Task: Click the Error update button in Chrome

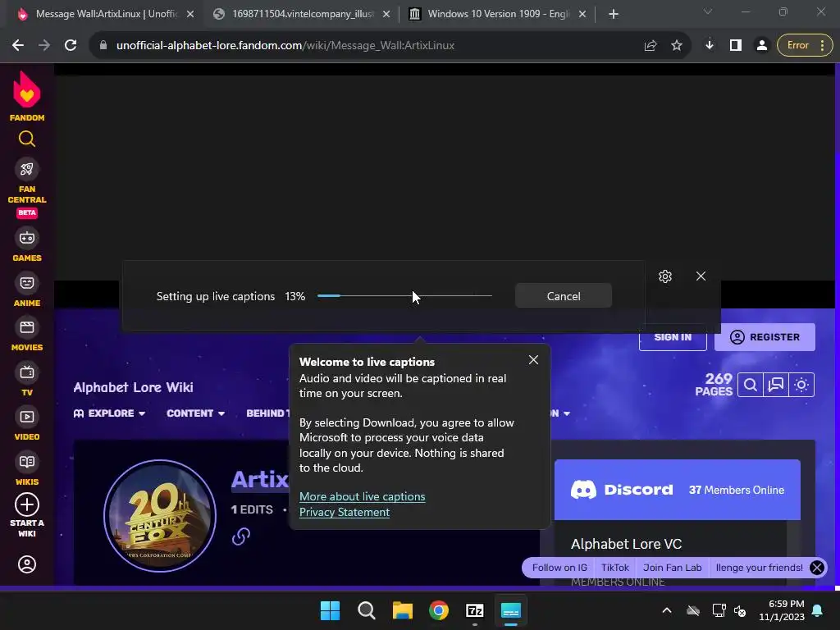Action: click(x=805, y=46)
